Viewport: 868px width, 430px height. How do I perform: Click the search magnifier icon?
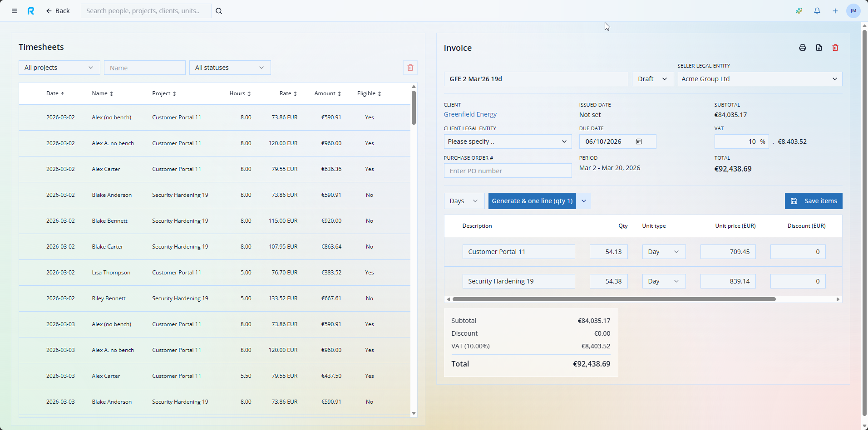click(219, 10)
